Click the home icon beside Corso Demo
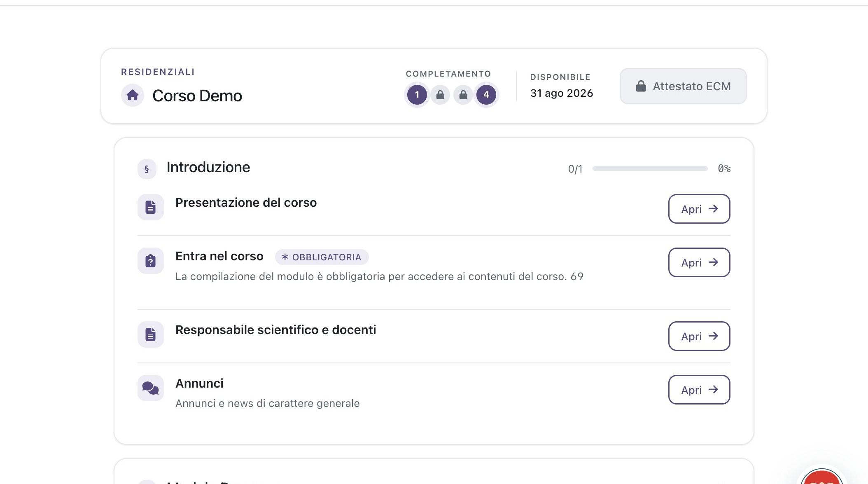The width and height of the screenshot is (868, 484). [133, 95]
